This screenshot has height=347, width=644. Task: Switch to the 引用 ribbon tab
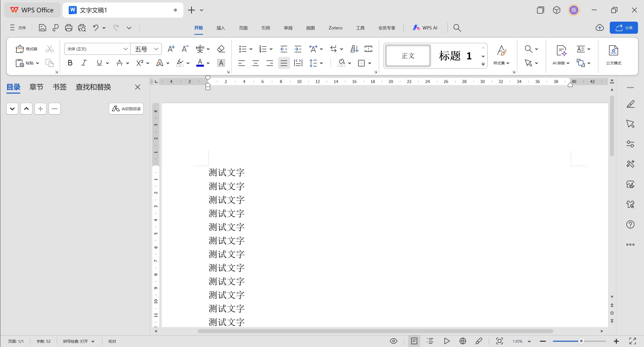[x=266, y=28]
